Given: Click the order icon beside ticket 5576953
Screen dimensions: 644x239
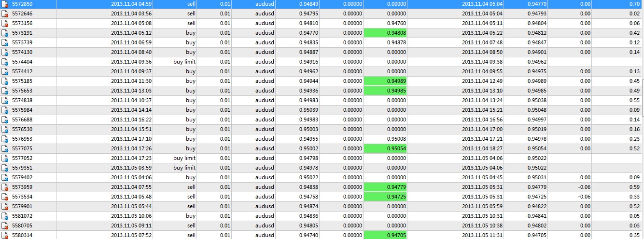Looking at the screenshot, I should (5, 139).
